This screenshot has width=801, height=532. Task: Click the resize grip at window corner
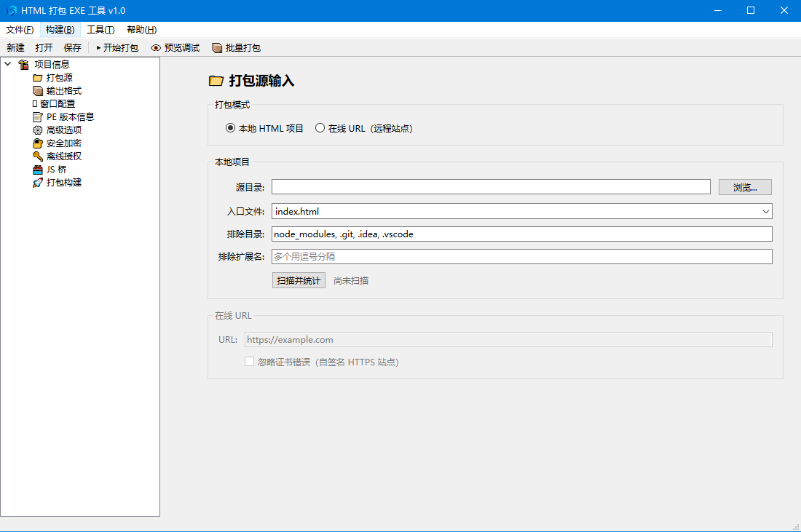tap(795, 526)
